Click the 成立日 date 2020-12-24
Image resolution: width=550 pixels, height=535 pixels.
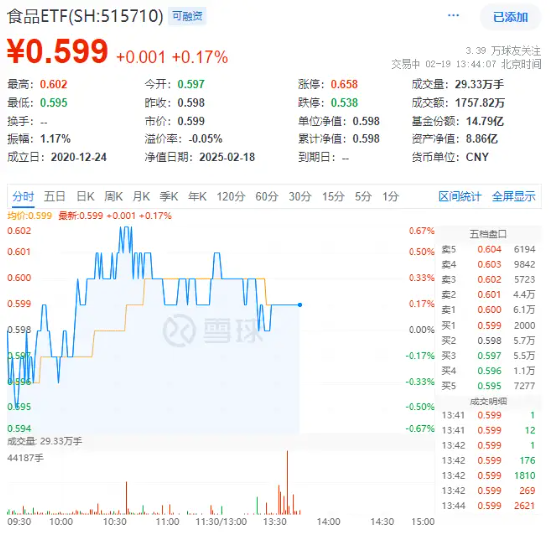click(79, 157)
